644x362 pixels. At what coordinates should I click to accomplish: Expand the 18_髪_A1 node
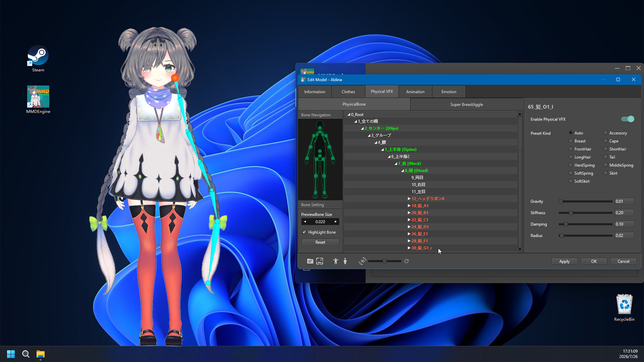point(409,206)
